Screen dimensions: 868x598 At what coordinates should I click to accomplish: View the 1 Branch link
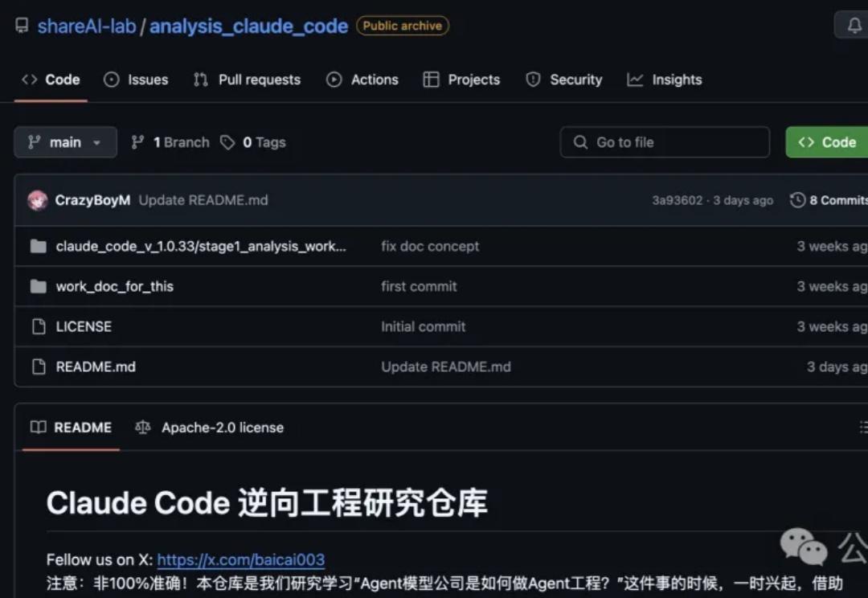click(170, 142)
